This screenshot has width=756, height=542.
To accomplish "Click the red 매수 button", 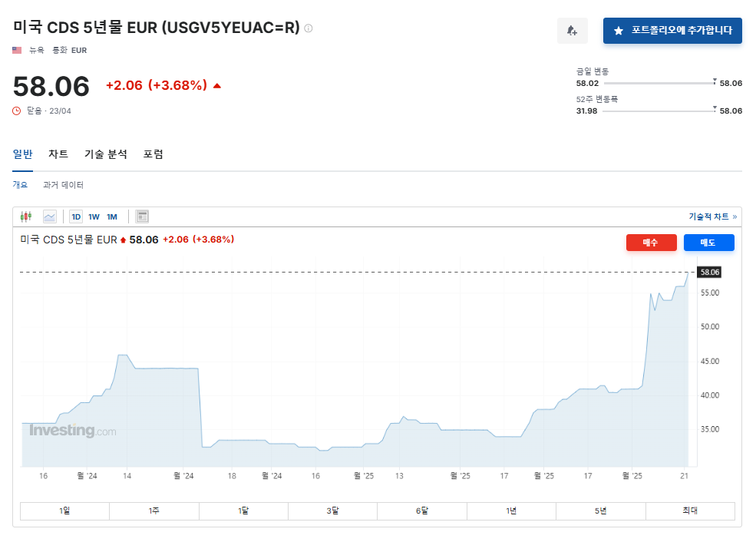I will pos(651,243).
